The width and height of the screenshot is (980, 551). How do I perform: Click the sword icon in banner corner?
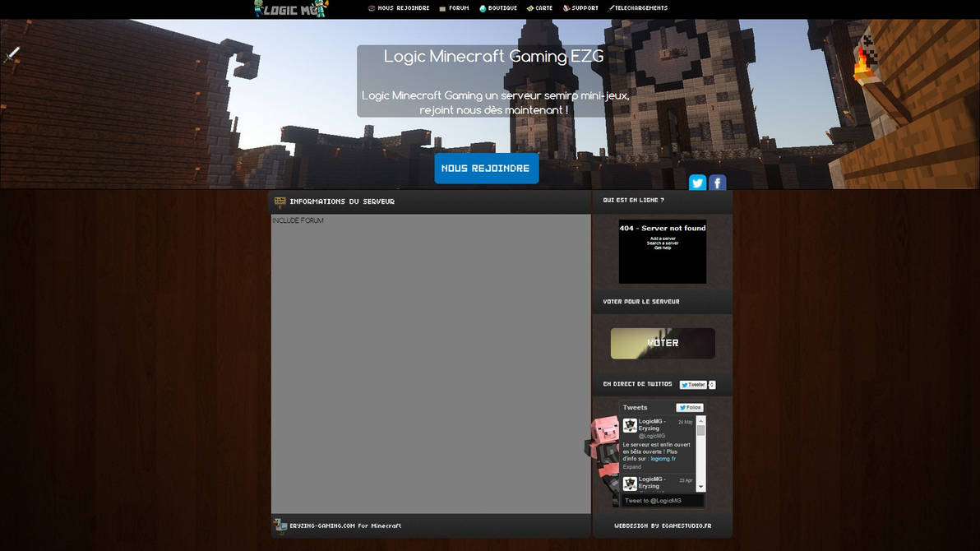(12, 53)
